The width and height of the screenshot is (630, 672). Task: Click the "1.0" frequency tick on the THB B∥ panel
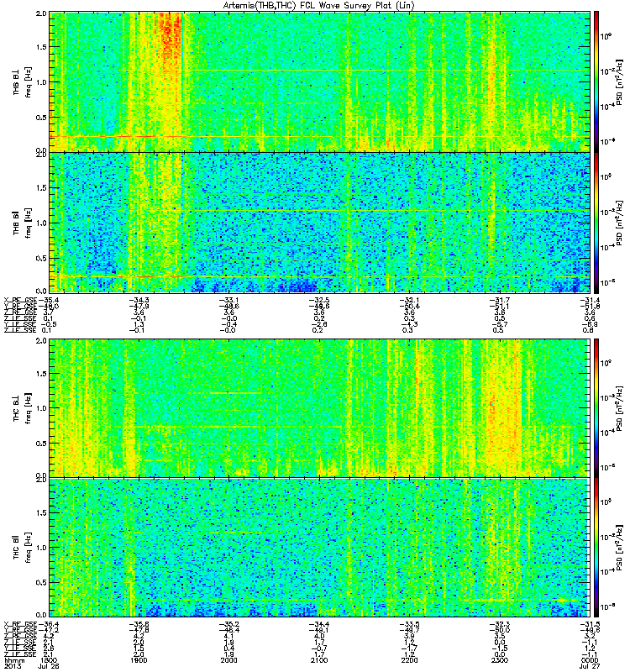pos(41,223)
